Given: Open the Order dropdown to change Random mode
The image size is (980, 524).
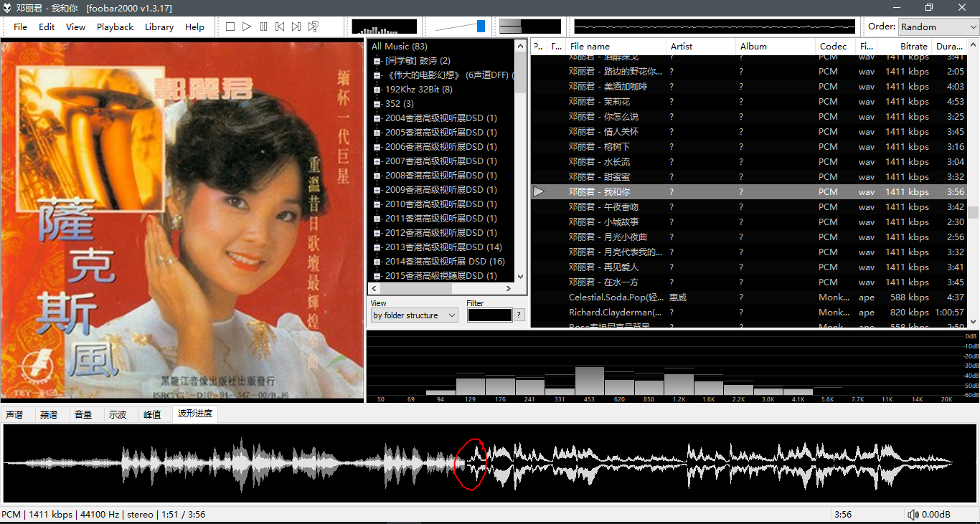Looking at the screenshot, I should click(x=938, y=27).
